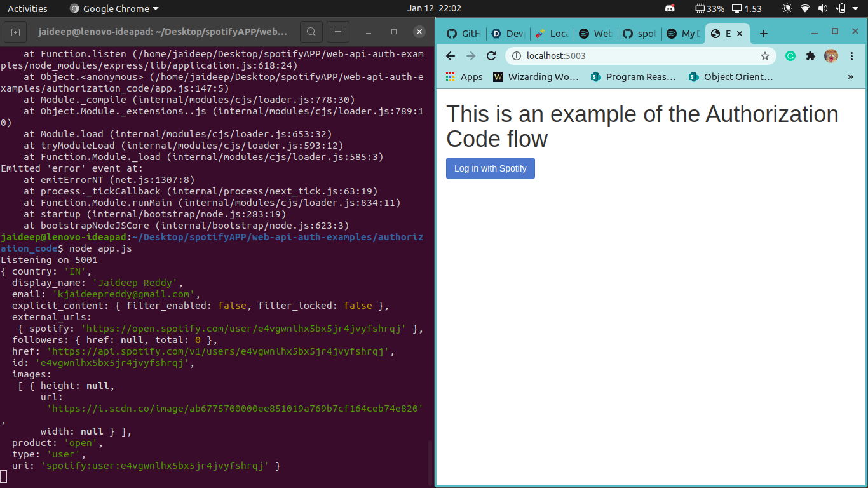Show more bookmarks with the chevron

[x=851, y=77]
